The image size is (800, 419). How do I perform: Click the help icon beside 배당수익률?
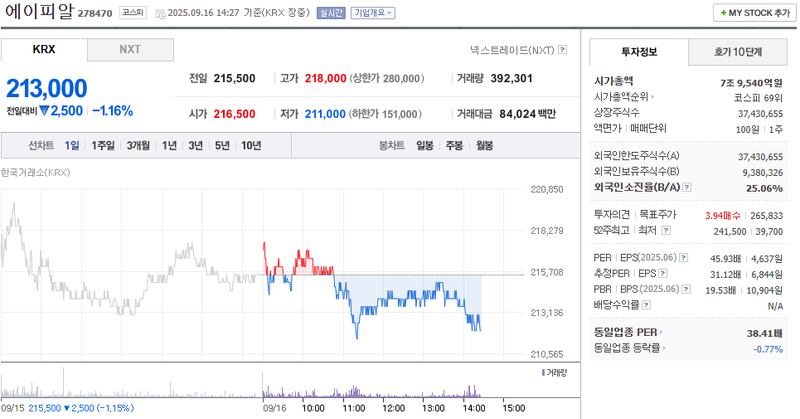coord(646,305)
